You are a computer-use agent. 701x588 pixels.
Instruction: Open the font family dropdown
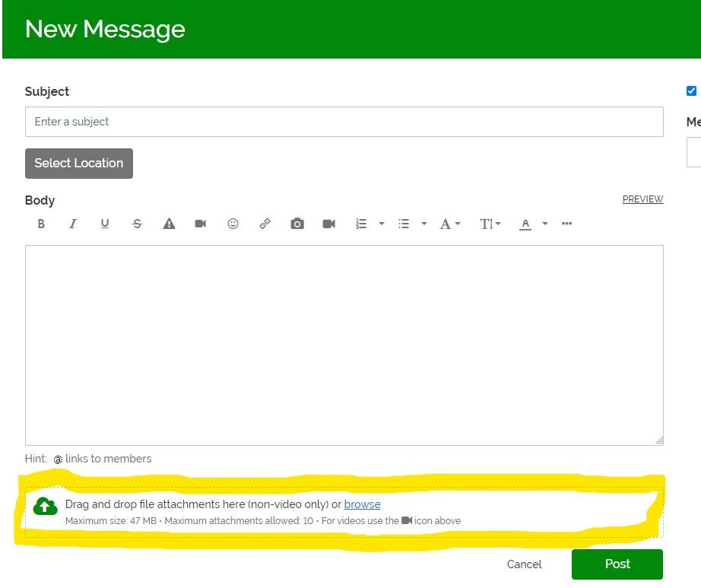pos(450,224)
